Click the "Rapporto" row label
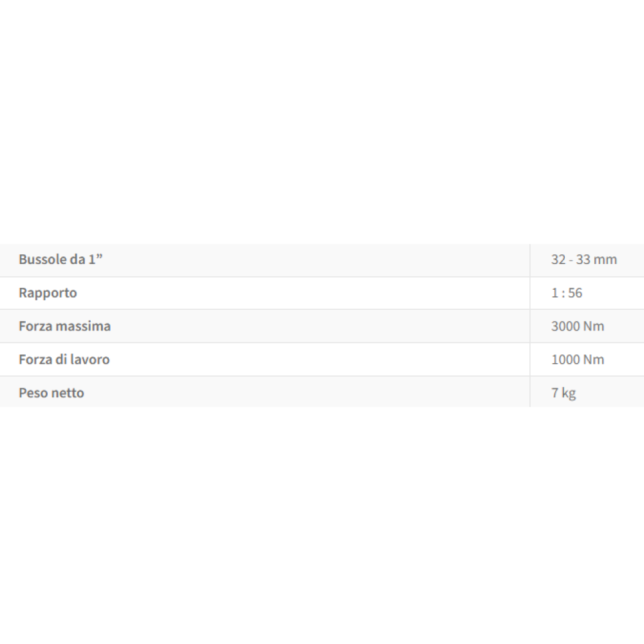This screenshot has height=644, width=644. coord(48,293)
